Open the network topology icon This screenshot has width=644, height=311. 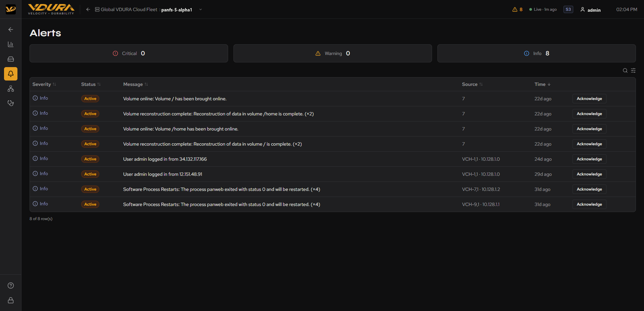[11, 89]
